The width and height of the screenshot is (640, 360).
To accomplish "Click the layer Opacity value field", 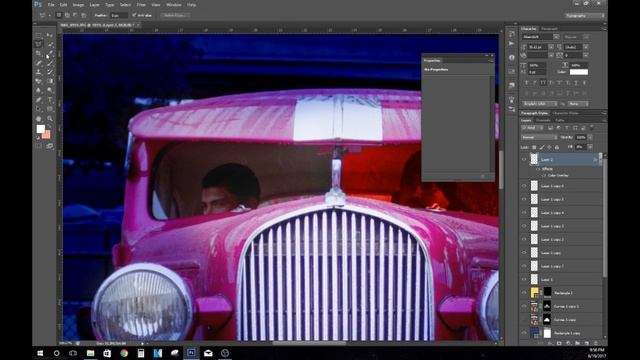I will click(x=580, y=137).
